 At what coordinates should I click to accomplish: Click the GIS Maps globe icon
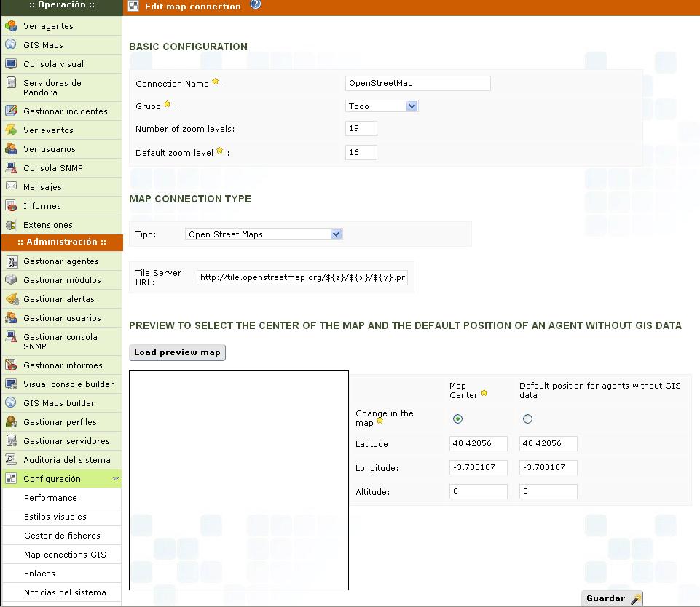(11, 45)
